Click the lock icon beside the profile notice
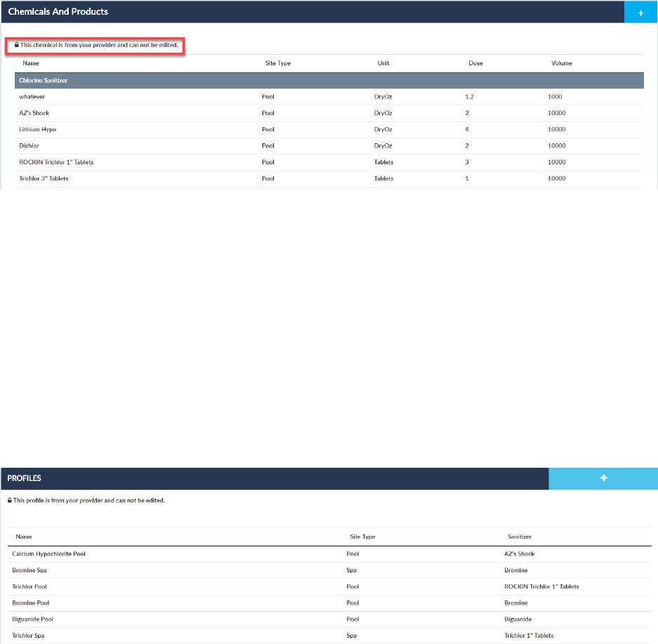Screen dimensions: 658x644 pos(10,500)
